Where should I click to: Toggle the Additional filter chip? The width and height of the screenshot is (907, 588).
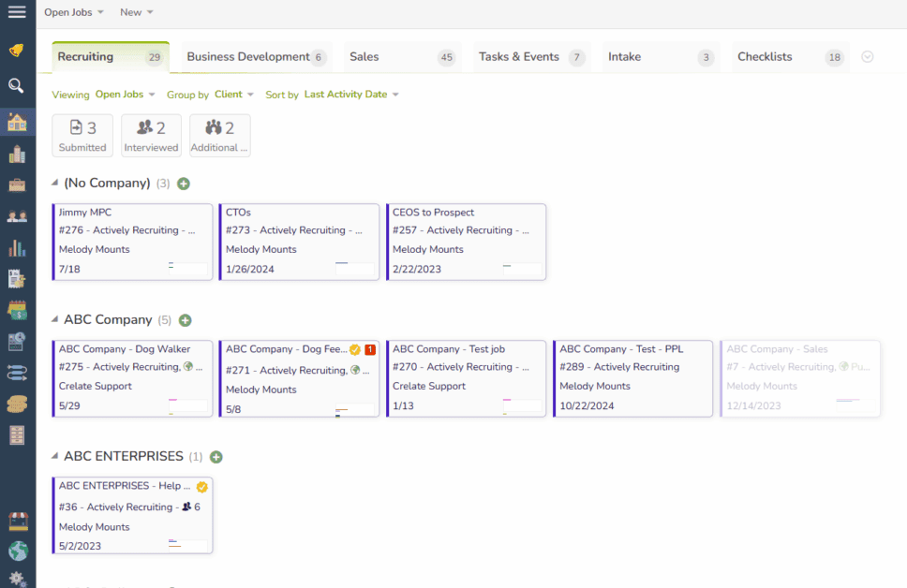[219, 135]
